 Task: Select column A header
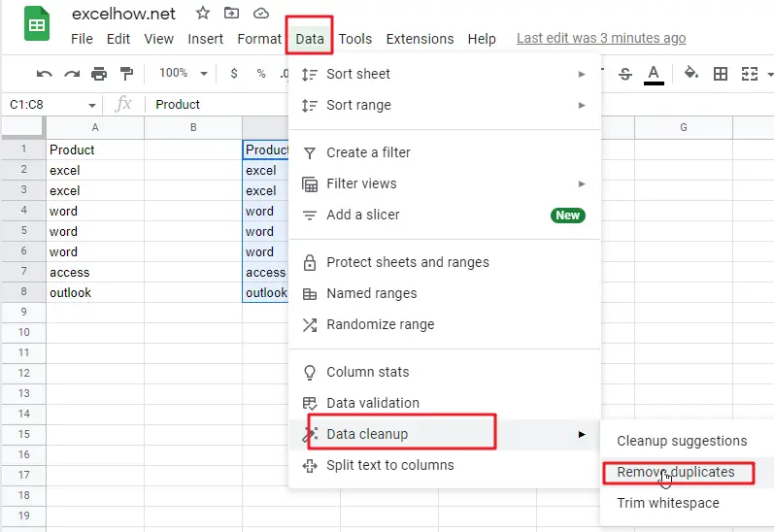pyautogui.click(x=95, y=127)
